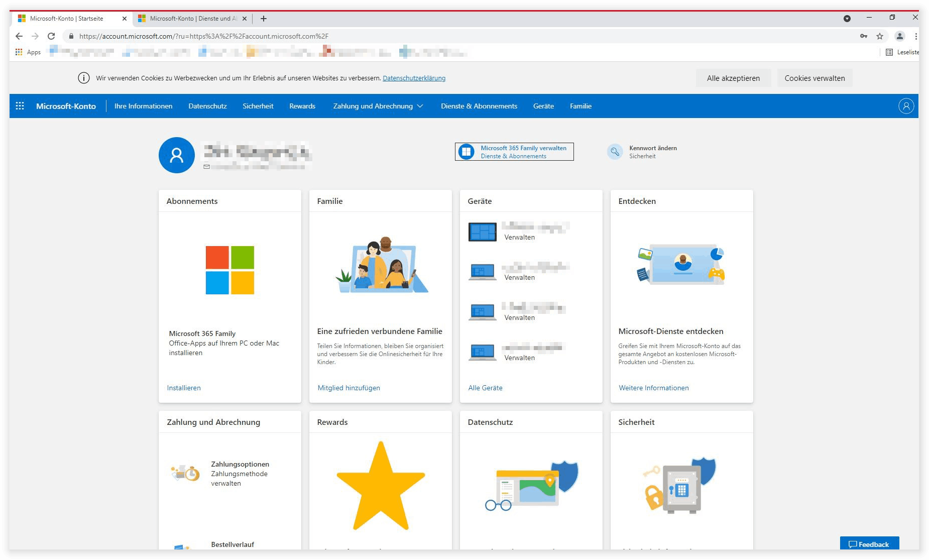Click the Sicherheit safe illustration

[x=680, y=486]
